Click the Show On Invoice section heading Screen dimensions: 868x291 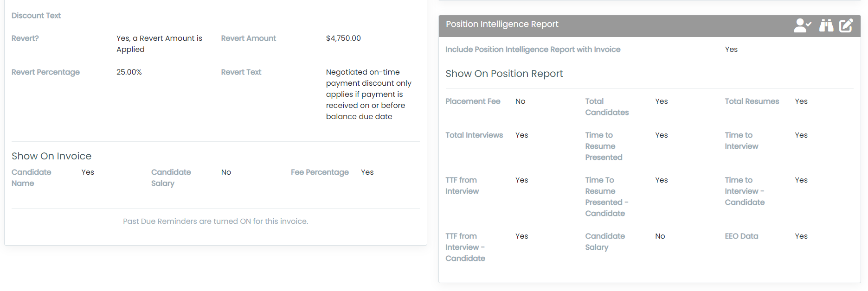coord(51,156)
